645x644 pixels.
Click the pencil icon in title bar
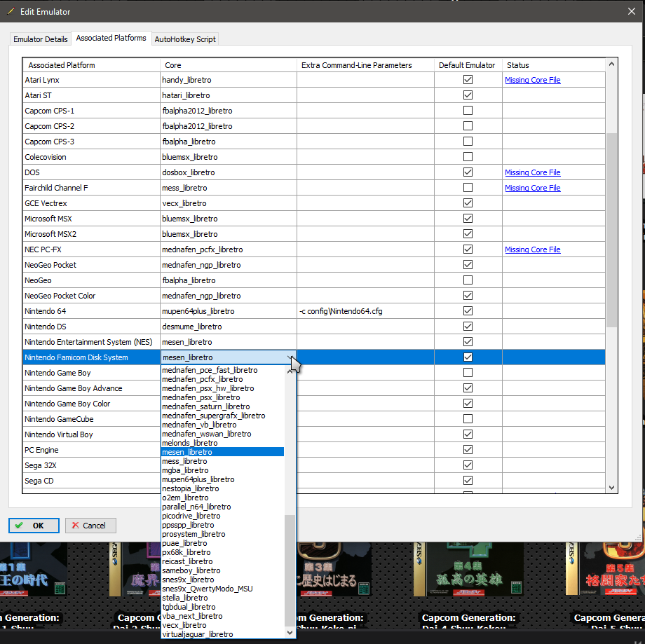pos(10,12)
